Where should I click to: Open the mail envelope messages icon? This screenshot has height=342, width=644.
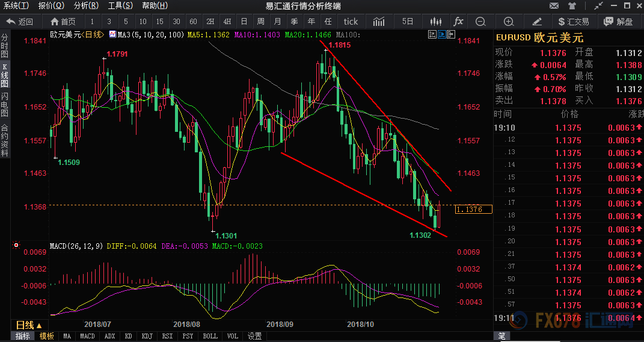pos(553,6)
